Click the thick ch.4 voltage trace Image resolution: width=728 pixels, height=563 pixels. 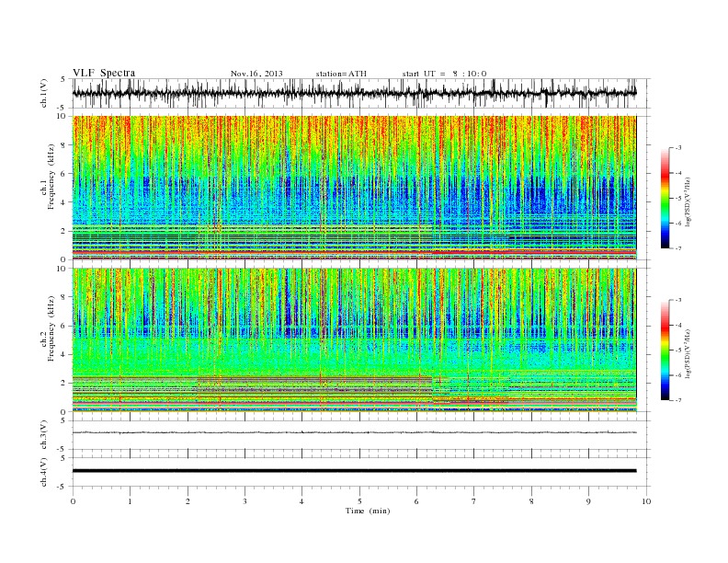(354, 471)
